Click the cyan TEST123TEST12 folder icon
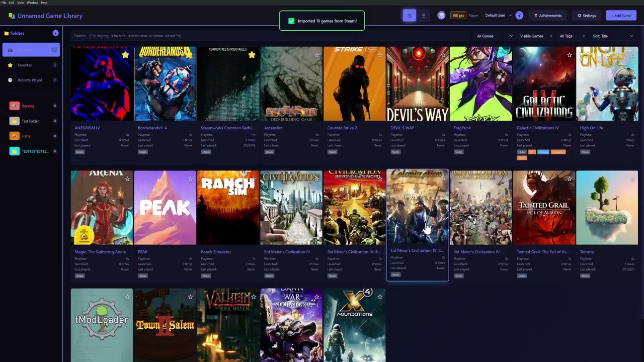Screen dimensions: 644x362 pos(15,151)
